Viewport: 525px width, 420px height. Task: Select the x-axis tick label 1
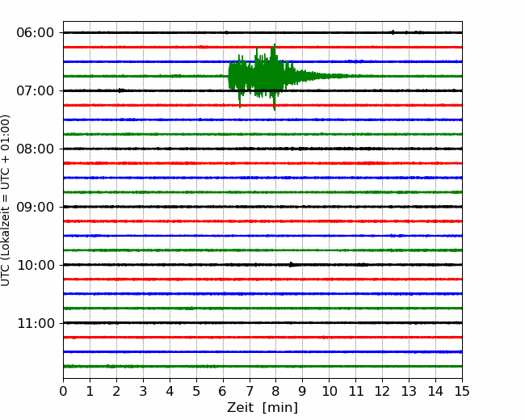tap(90, 391)
